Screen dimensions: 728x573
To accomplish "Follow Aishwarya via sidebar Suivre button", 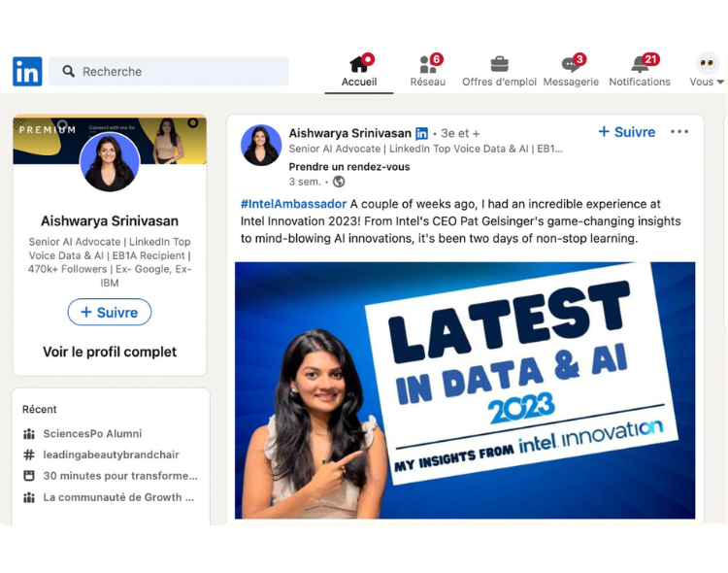I will pyautogui.click(x=110, y=312).
